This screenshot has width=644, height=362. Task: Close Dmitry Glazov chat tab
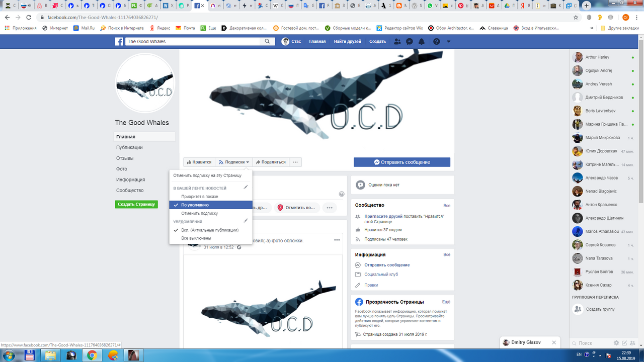click(554, 342)
